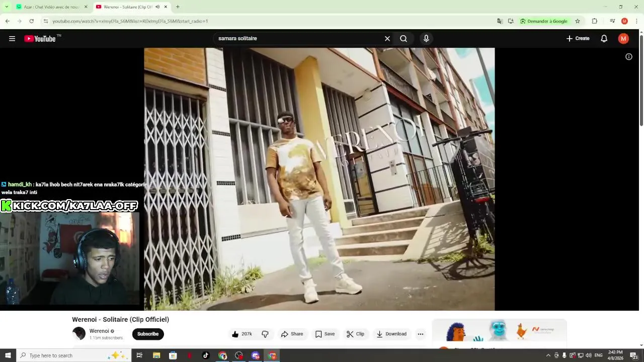This screenshot has height=362, width=644.
Task: Download the video
Action: pos(391,334)
